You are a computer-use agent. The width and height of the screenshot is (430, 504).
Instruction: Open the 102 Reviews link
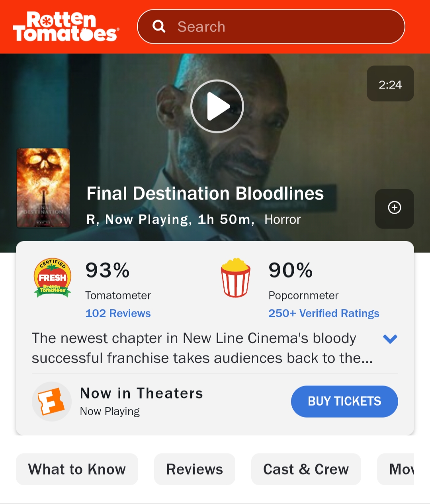point(118,313)
